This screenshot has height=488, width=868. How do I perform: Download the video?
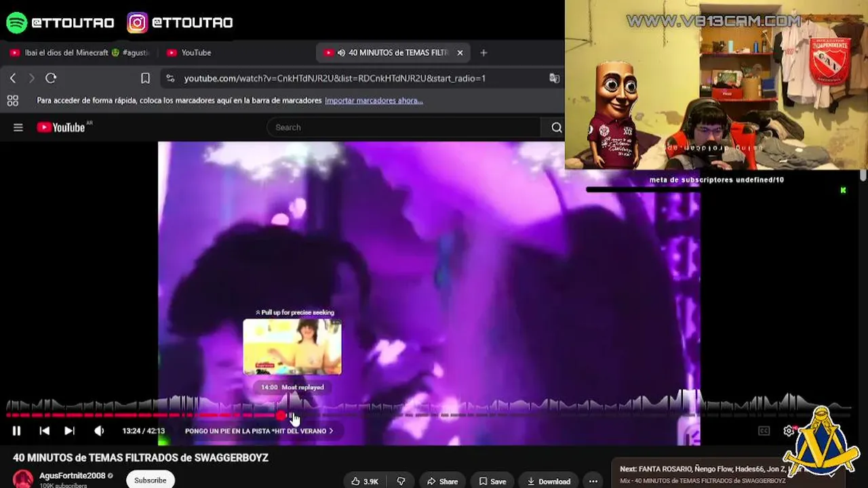pos(548,481)
